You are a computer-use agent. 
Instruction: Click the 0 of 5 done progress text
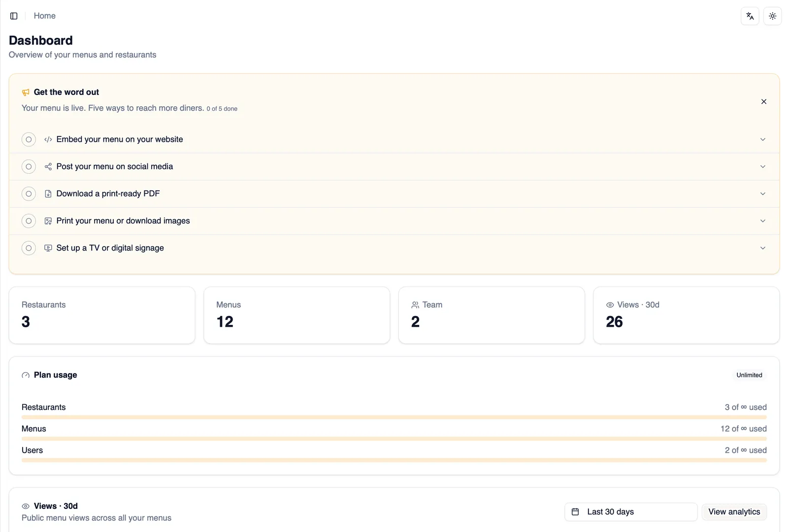(x=222, y=109)
